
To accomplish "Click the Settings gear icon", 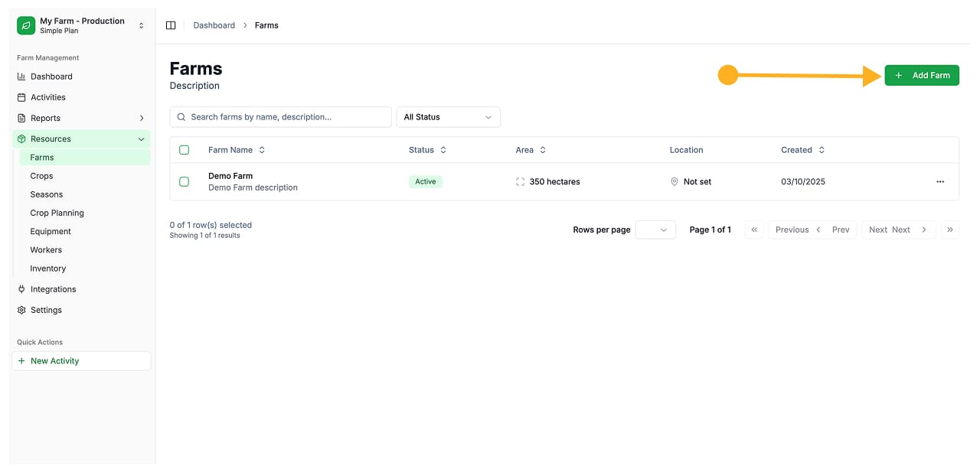I will pyautogui.click(x=21, y=310).
